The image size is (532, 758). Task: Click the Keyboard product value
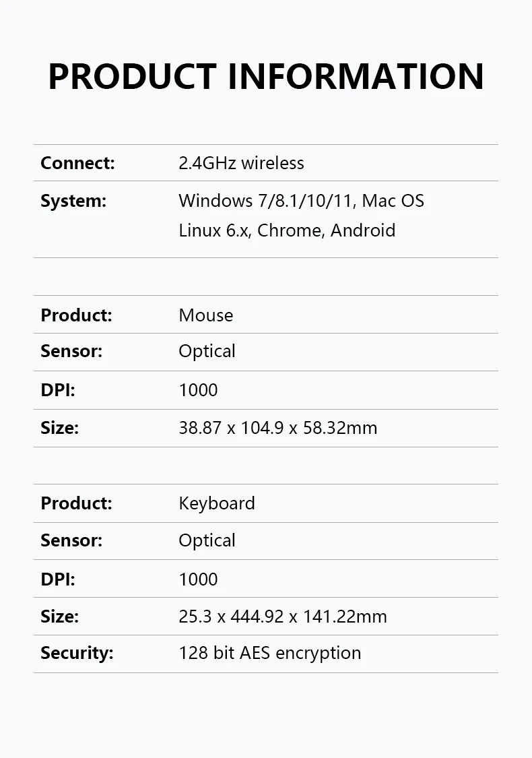point(216,503)
